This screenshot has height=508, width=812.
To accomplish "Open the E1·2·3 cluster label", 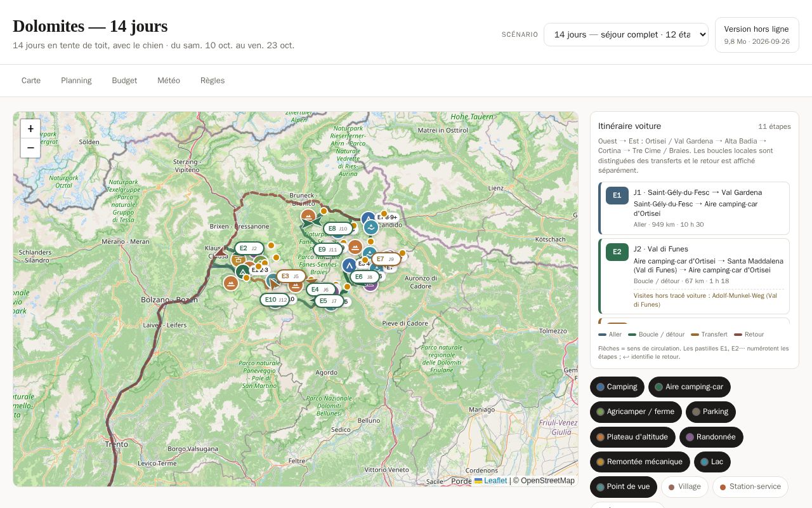I will coord(260,270).
